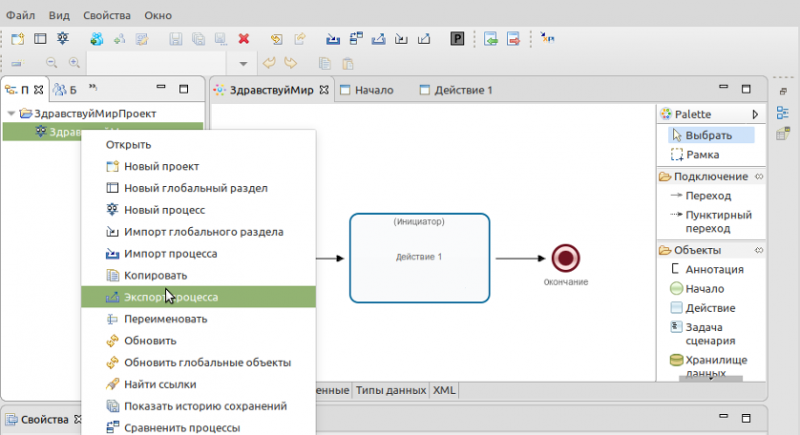
Task: Choose Обновить in context menu
Action: [198, 341]
